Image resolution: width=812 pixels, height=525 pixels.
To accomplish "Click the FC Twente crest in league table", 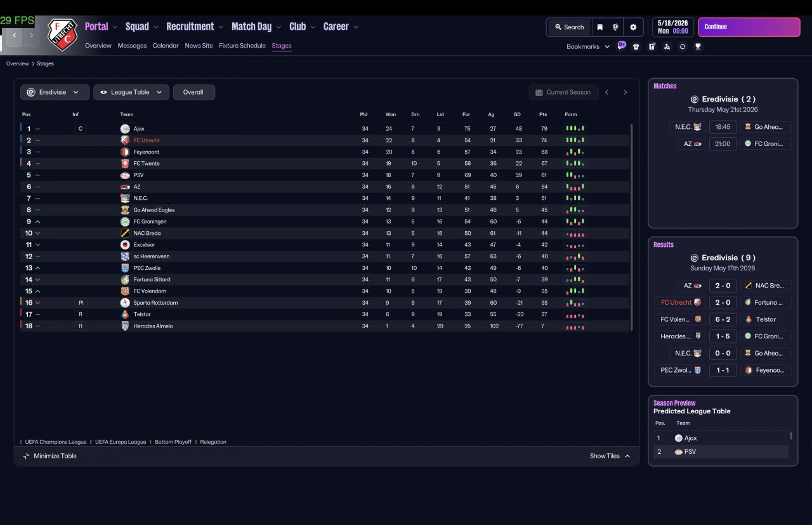I will tap(125, 164).
